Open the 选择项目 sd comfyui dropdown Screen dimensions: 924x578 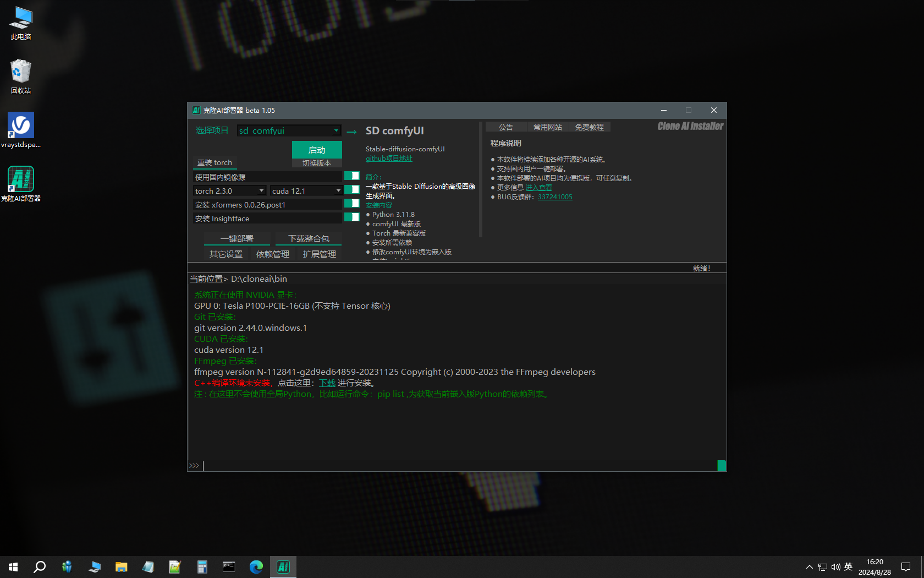click(289, 130)
